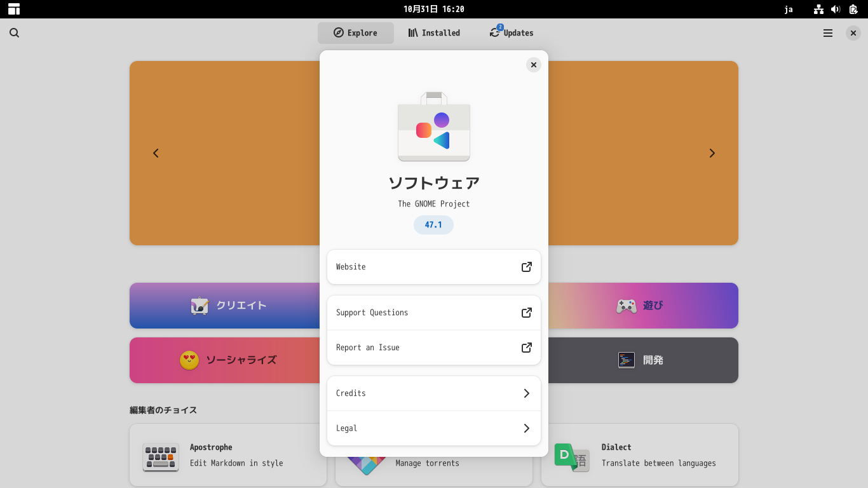Click the compass icon on Explore
Viewport: 868px width, 488px height.
tap(339, 33)
